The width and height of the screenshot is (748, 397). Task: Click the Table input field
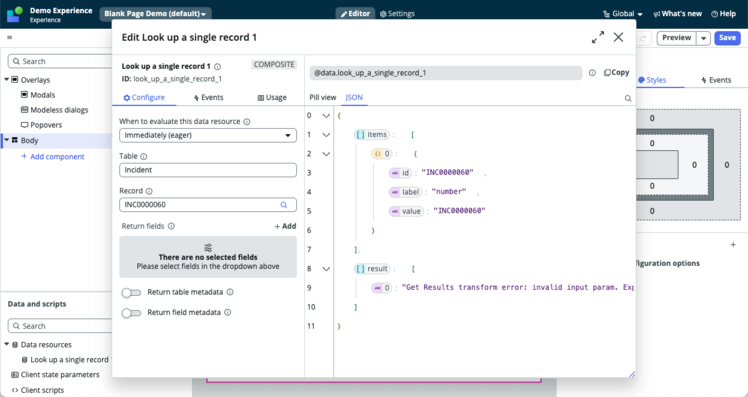click(208, 170)
